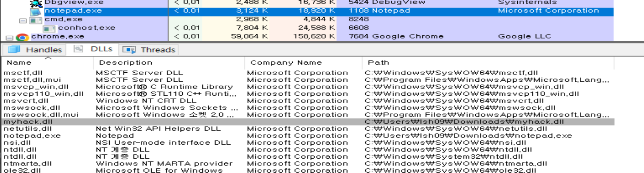Viewport: 644px width, 173px height.
Task: Select the myhack.dll row
Action: 308,122
